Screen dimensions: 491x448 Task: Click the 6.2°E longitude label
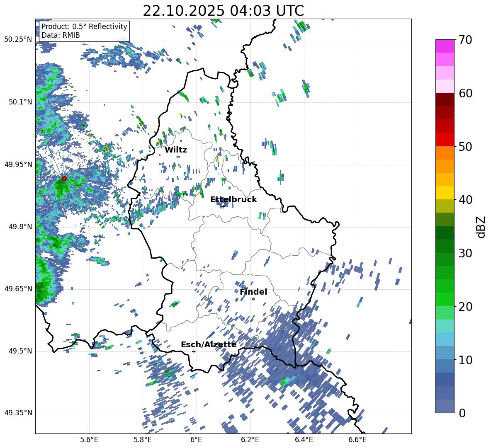[x=250, y=440]
